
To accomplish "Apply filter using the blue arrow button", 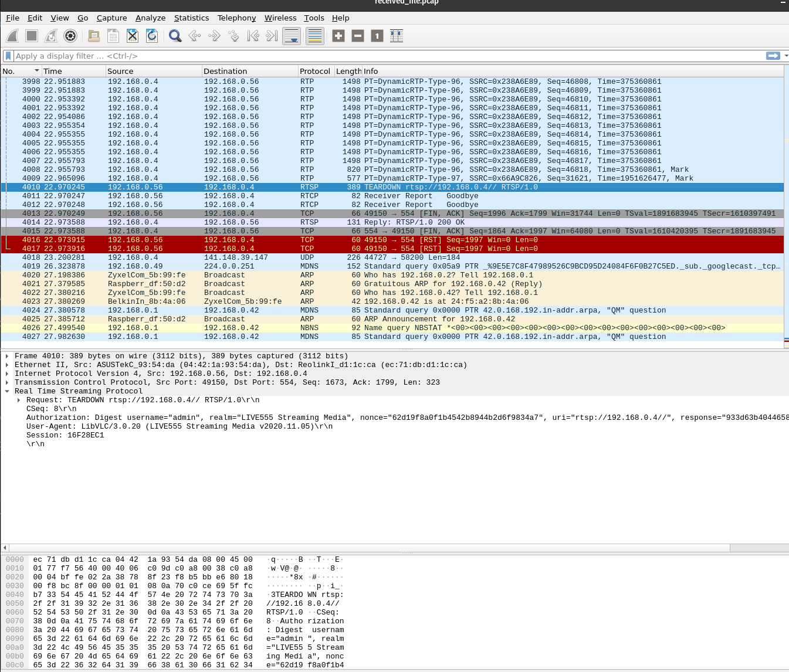I will pyautogui.click(x=773, y=56).
